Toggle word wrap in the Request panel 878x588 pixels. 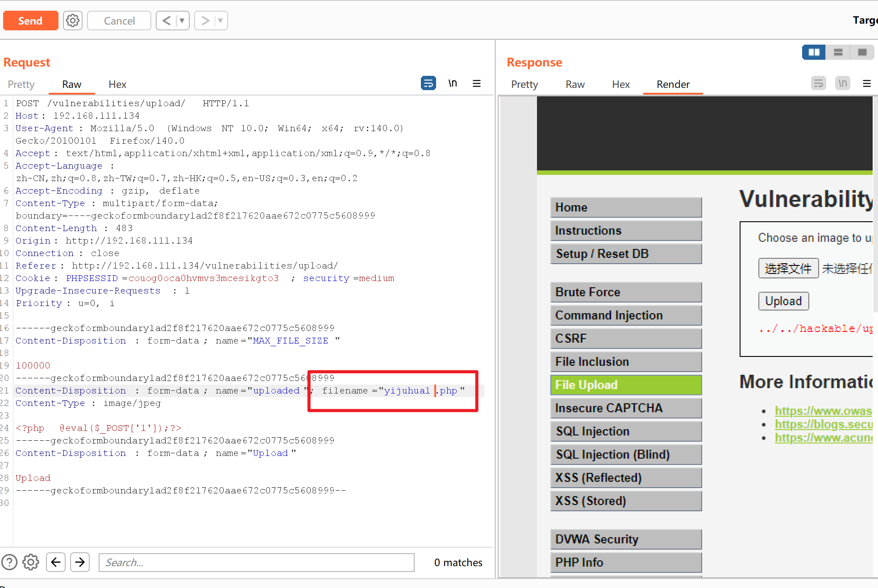tap(428, 83)
